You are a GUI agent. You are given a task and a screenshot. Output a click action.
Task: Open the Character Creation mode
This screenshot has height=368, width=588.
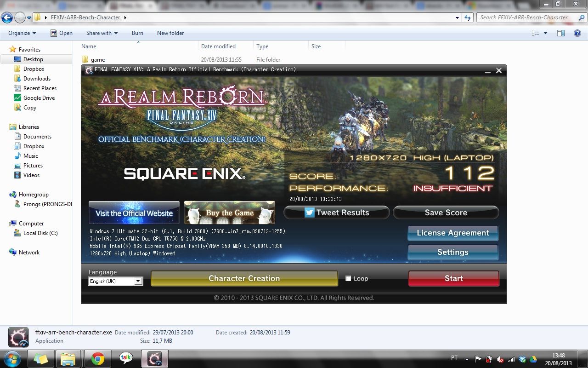point(244,278)
